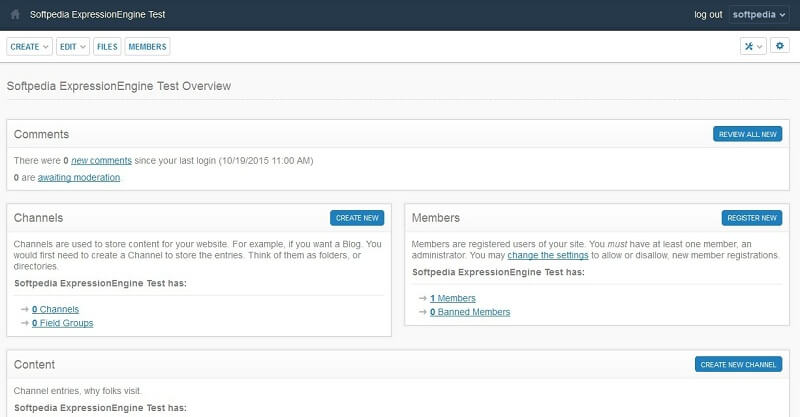Open the gear settings icon
Viewport: 800px width, 417px height.
point(780,45)
